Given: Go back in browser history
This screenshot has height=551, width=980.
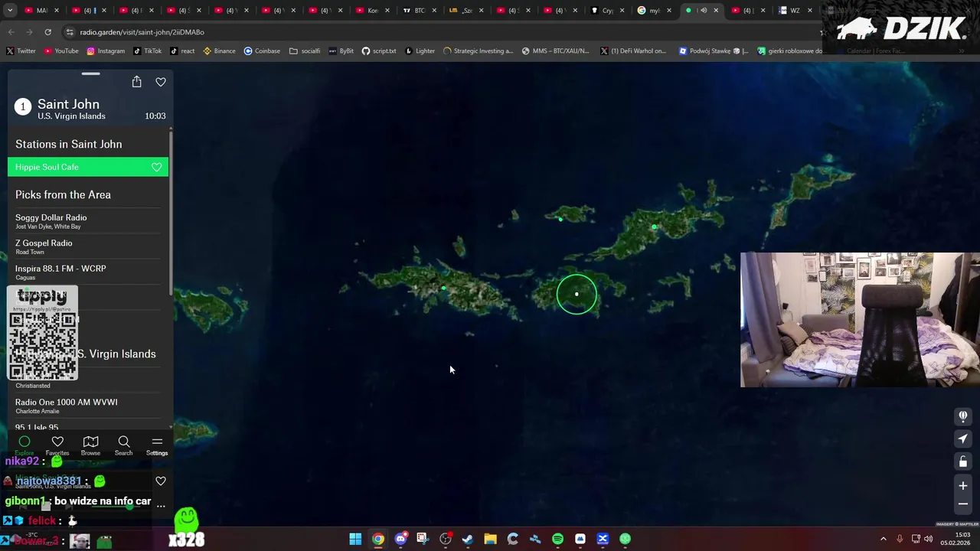Looking at the screenshot, I should coord(11,32).
